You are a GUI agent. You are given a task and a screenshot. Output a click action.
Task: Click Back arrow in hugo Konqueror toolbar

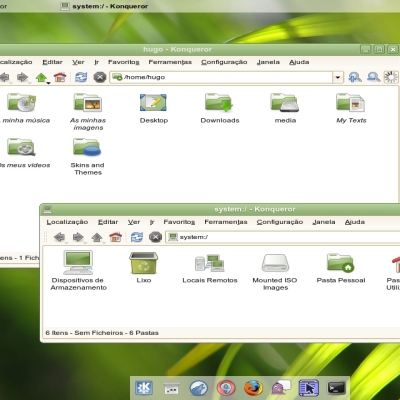click(x=4, y=77)
